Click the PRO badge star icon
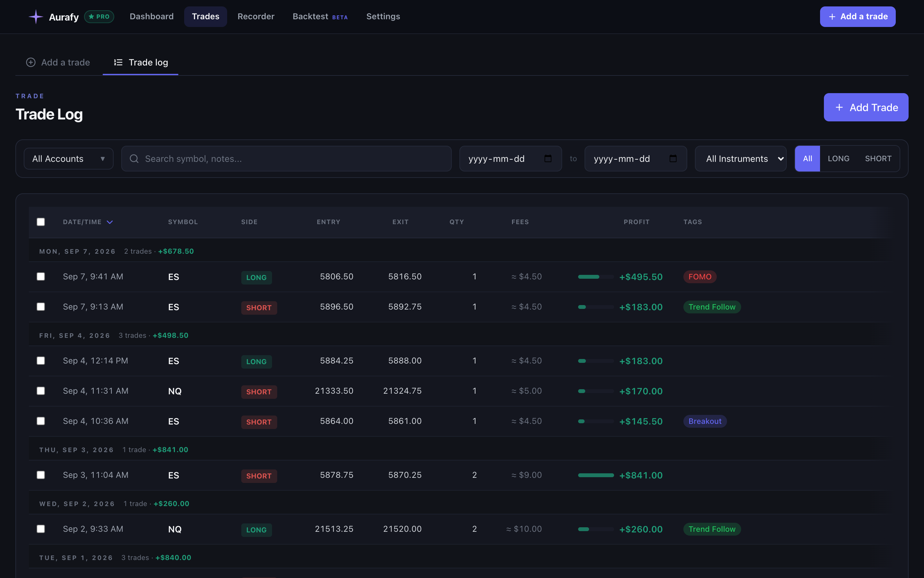Viewport: 924px width, 578px height. tap(91, 17)
